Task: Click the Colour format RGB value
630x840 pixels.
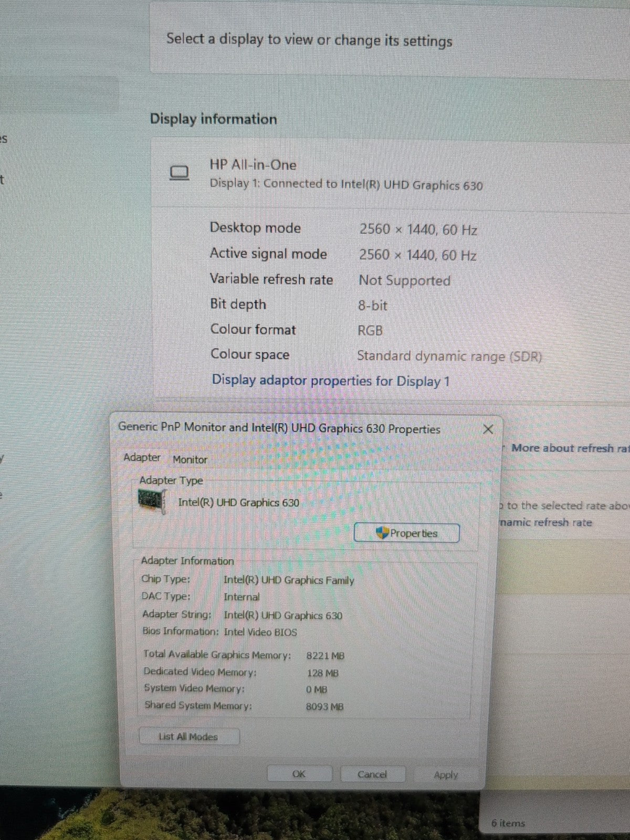Action: [x=370, y=330]
